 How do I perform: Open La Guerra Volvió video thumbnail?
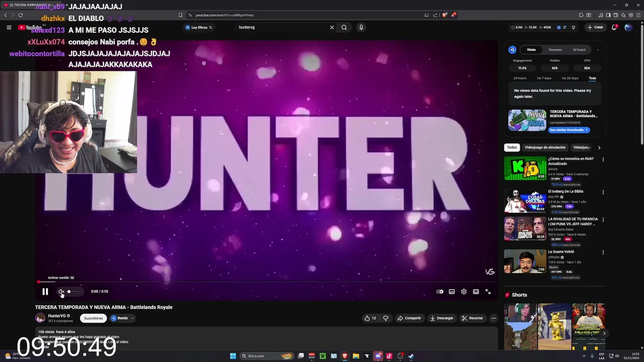click(525, 261)
